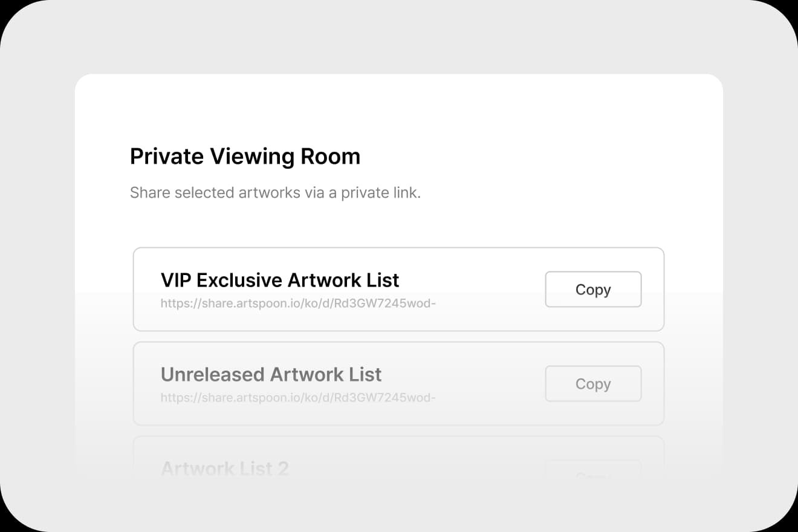798x532 pixels.
Task: Select the Unreleased Artwork List card
Action: point(398,383)
